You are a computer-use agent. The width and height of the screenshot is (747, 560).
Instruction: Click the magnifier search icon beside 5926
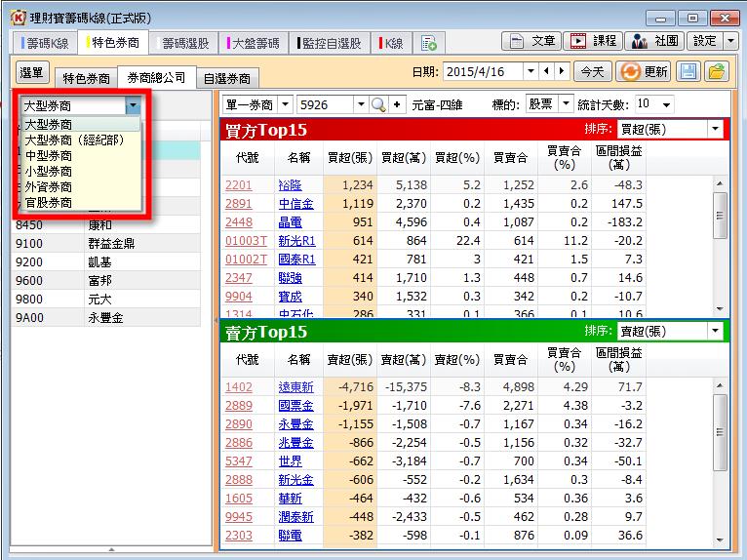[377, 104]
